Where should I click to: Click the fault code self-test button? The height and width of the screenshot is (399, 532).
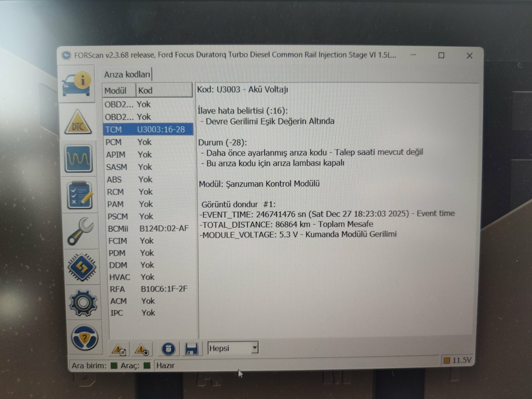142,349
